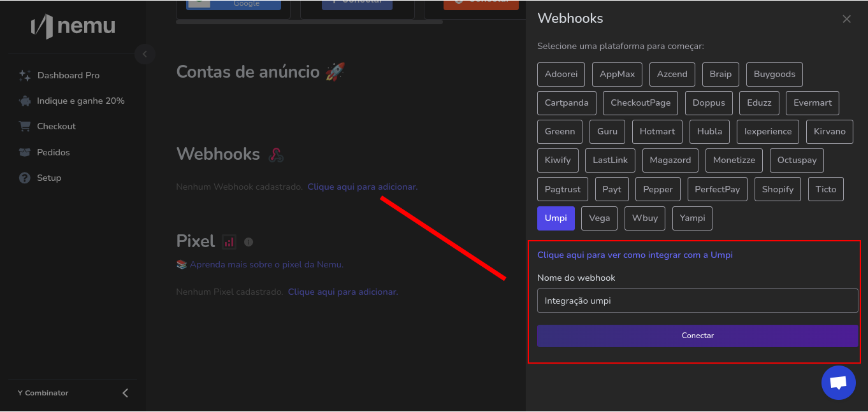Select Ticto platform
This screenshot has height=412, width=868.
(x=825, y=189)
